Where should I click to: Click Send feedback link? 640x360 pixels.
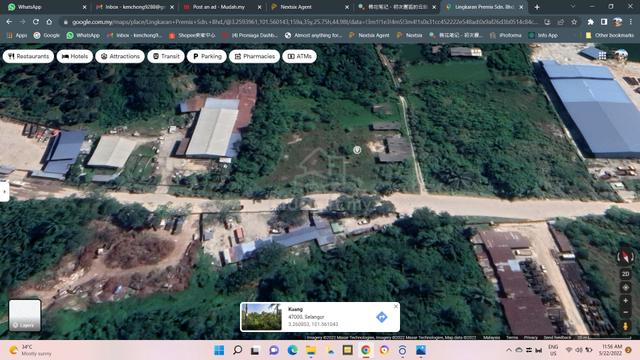pos(557,338)
